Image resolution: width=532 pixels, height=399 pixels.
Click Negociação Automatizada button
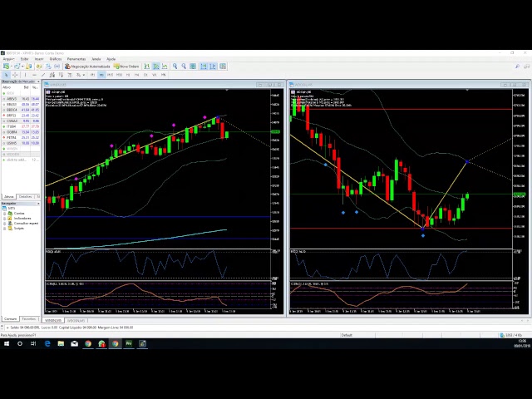[x=87, y=66]
